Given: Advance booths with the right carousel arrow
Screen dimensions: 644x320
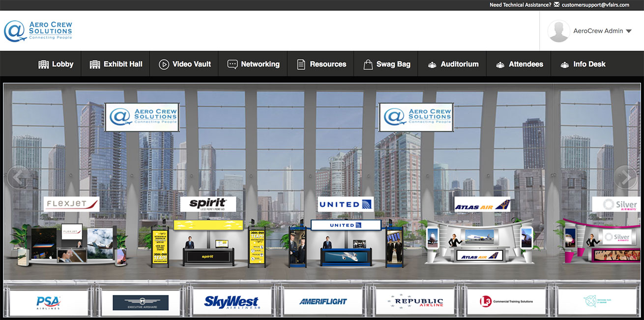Looking at the screenshot, I should 625,177.
